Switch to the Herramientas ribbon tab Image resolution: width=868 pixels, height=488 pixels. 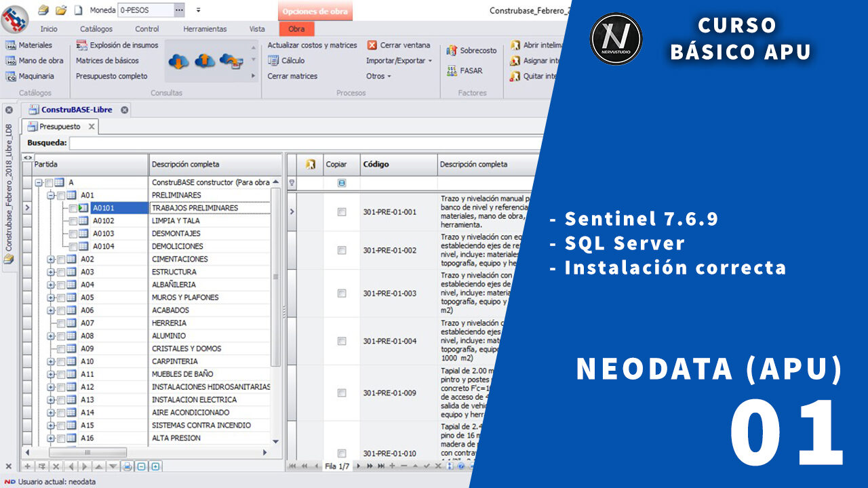coord(205,29)
